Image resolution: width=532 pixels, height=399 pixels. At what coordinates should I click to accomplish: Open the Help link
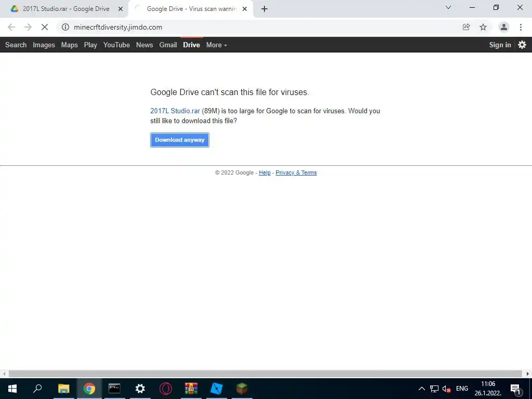(264, 172)
